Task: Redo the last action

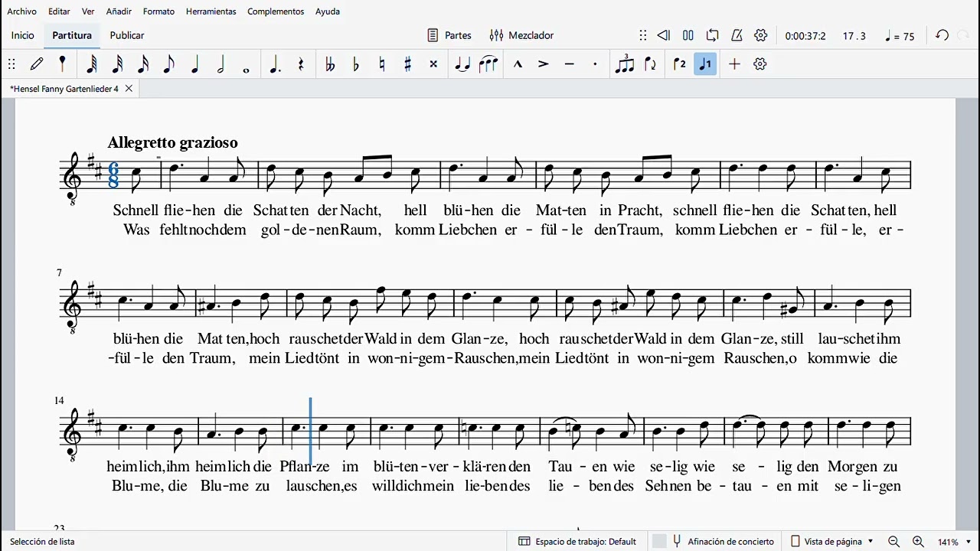Action: click(964, 35)
